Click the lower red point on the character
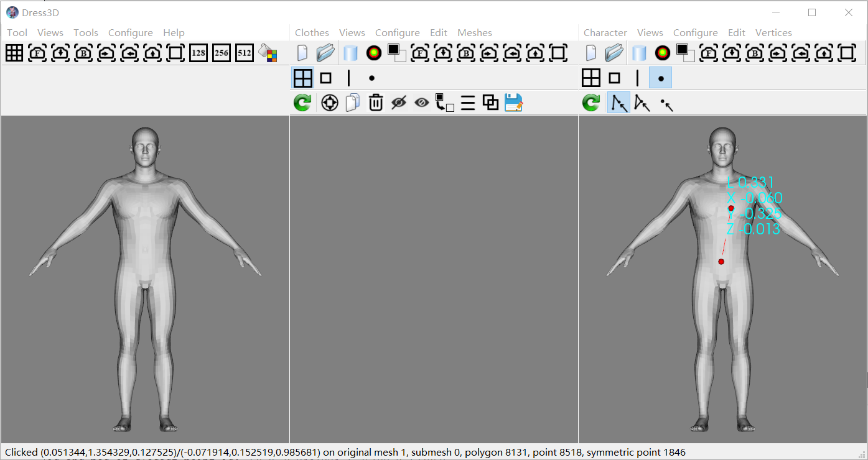 721,262
